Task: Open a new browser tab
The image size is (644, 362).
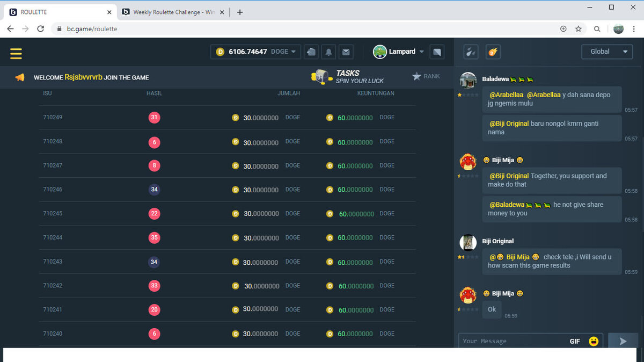Action: [x=240, y=12]
